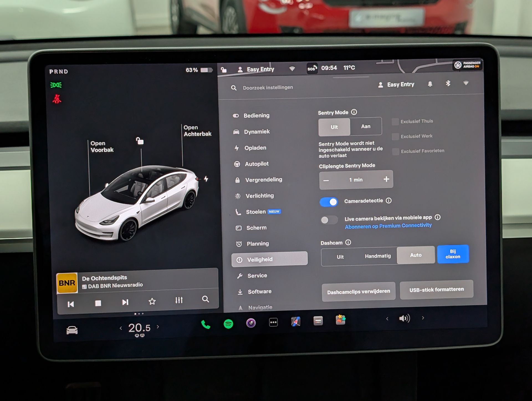Mark station as favorite with star
This screenshot has width=532, height=401.
[152, 301]
